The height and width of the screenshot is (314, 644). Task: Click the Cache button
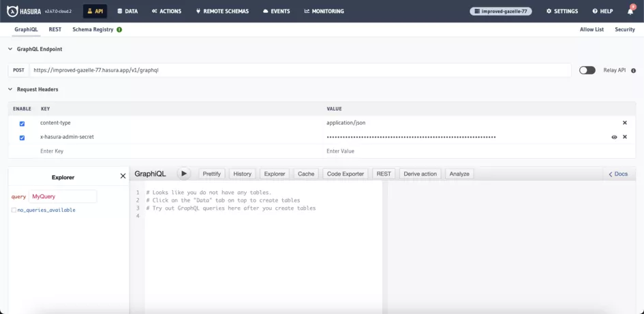pos(306,174)
